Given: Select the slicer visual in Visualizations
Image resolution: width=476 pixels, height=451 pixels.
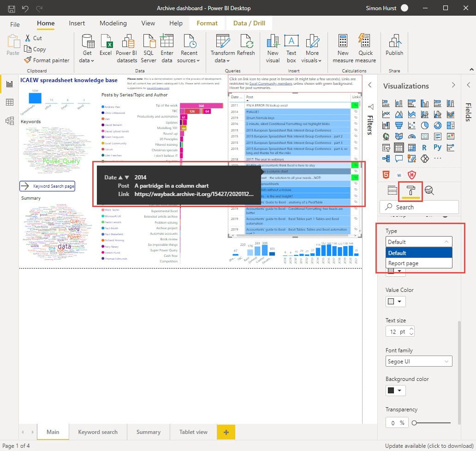Looking at the screenshot, I should tap(387, 147).
